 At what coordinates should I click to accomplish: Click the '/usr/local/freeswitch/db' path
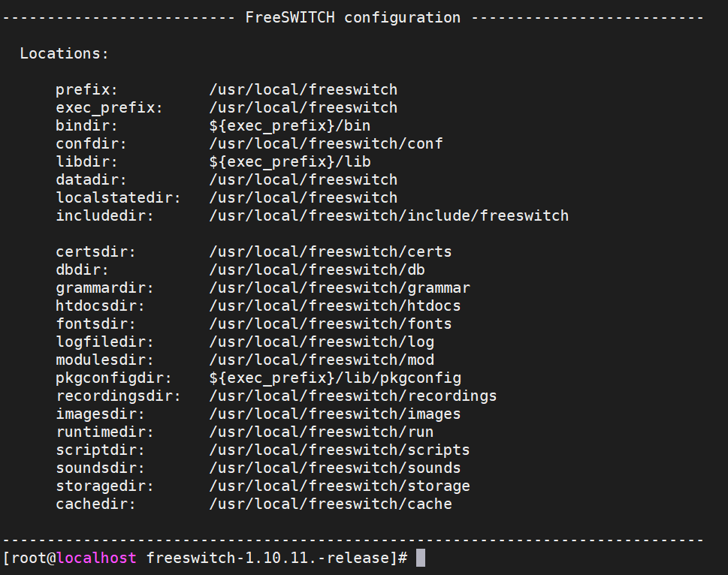pos(316,269)
